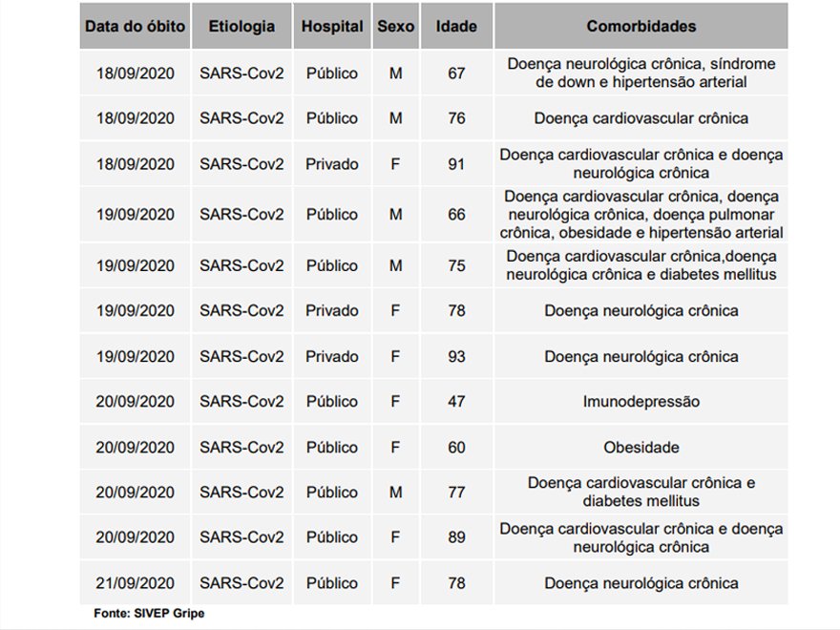This screenshot has width=840, height=630.
Task: Click the 'Data do óbito' column header
Action: coord(135,27)
